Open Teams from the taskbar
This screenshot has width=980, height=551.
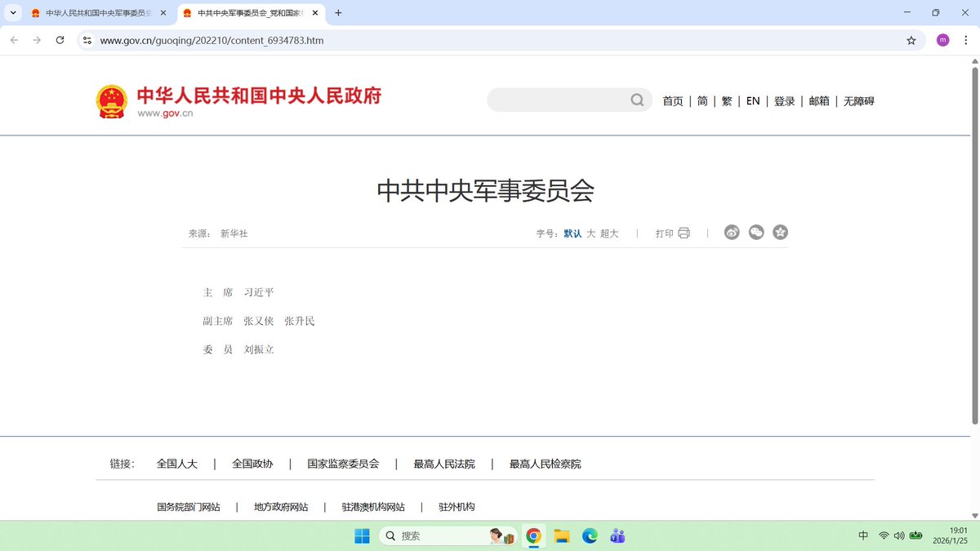tap(617, 536)
